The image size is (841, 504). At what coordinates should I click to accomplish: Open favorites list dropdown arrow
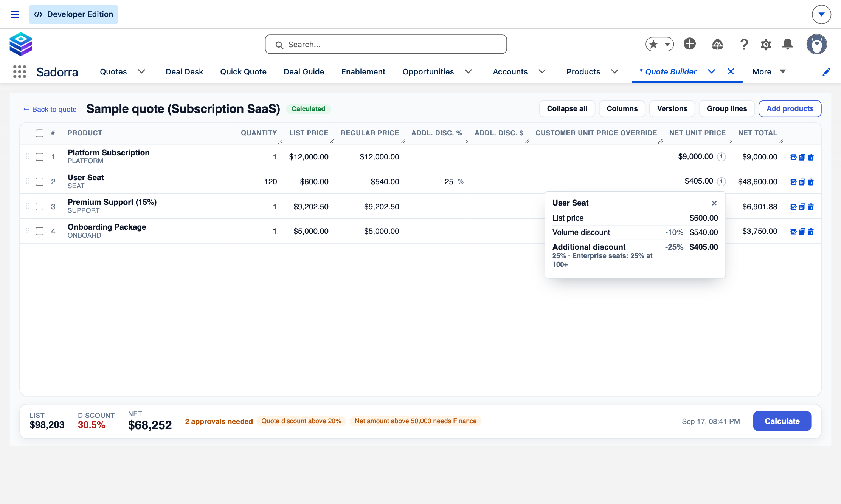[667, 44]
